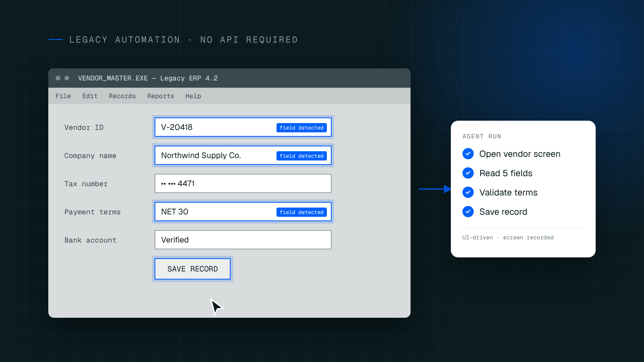
Task: Click the check icon beside Open vendor screen
Action: tap(468, 154)
